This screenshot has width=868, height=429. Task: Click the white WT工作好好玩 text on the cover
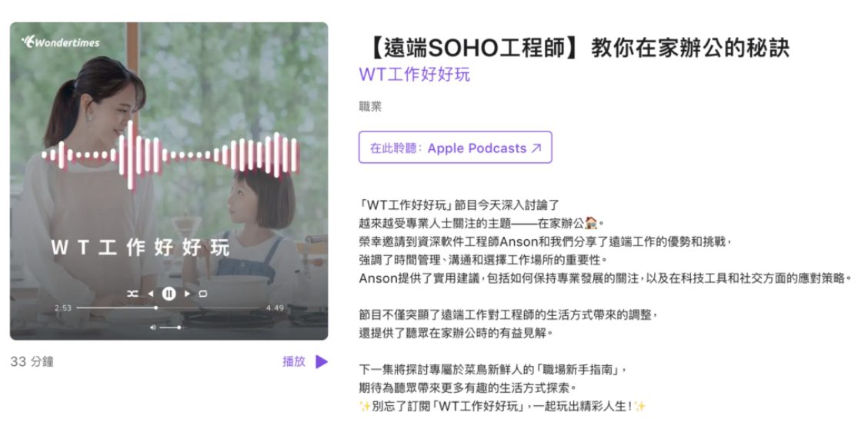pyautogui.click(x=140, y=248)
